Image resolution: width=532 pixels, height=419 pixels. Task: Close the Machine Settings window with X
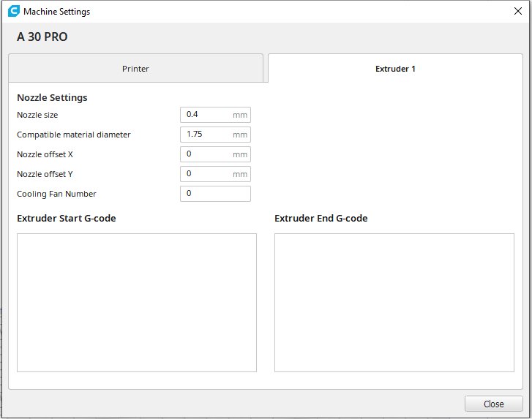tap(518, 11)
